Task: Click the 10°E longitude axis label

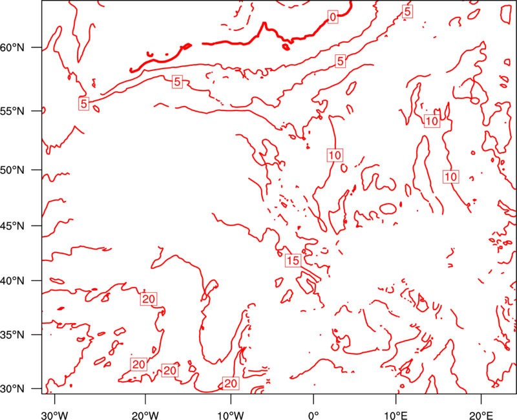Action: [396, 415]
